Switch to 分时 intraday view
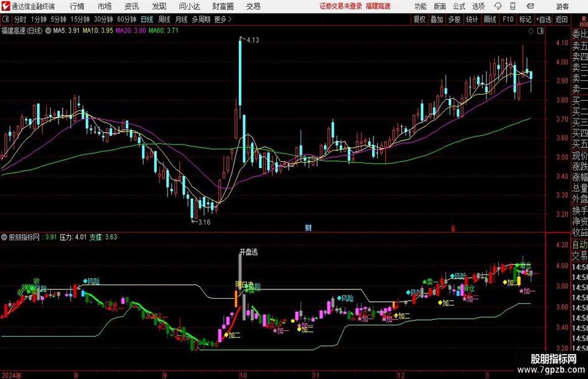This screenshot has width=588, height=379. pyautogui.click(x=21, y=19)
